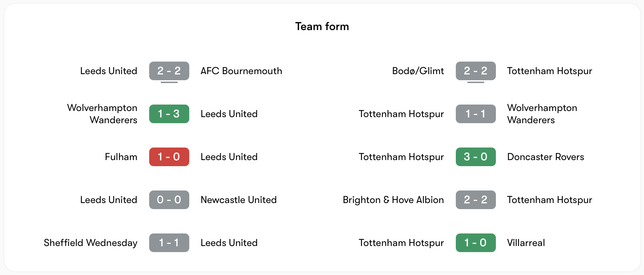Open the 0-0 Leeds vs Newcastle result
Screen dimensions: 644x275
coord(169,200)
